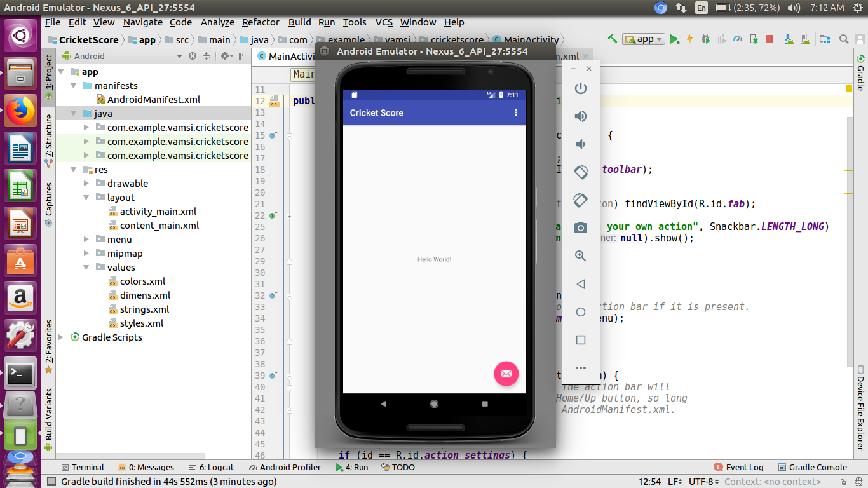Expand the mipmap folder
This screenshot has height=488, width=868.
click(86, 254)
